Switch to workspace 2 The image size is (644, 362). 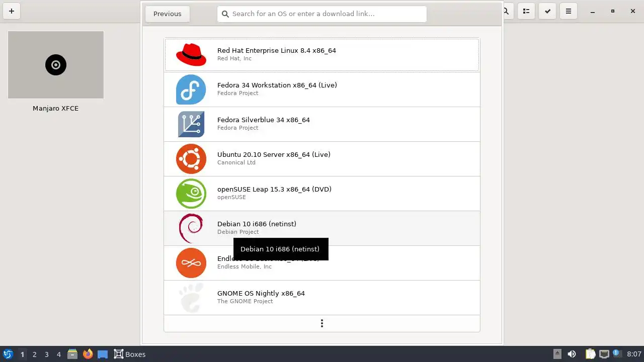(x=34, y=354)
